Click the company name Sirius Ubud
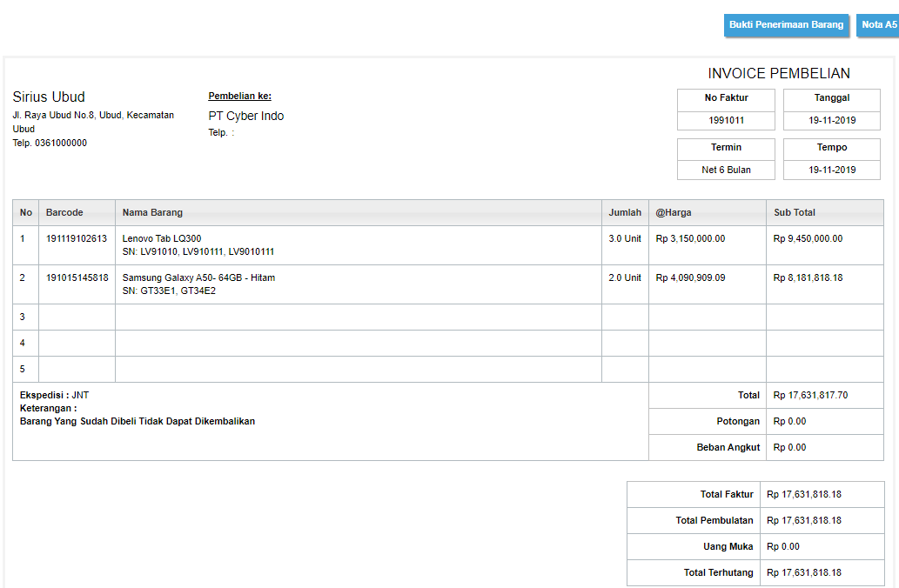This screenshot has width=899, height=588. 49,97
